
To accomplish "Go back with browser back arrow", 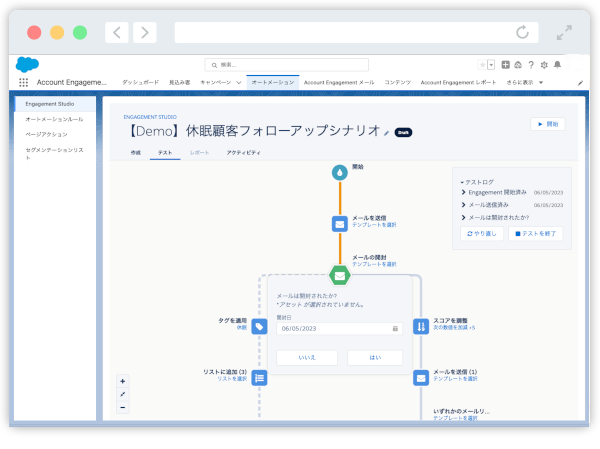I will (117, 33).
